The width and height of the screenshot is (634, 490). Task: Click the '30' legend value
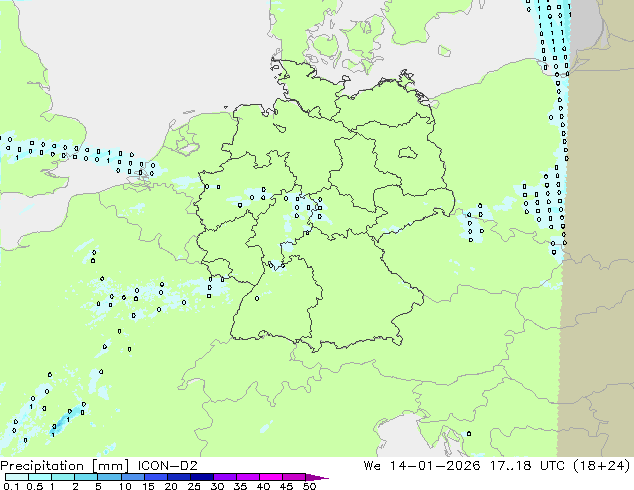coord(217,486)
